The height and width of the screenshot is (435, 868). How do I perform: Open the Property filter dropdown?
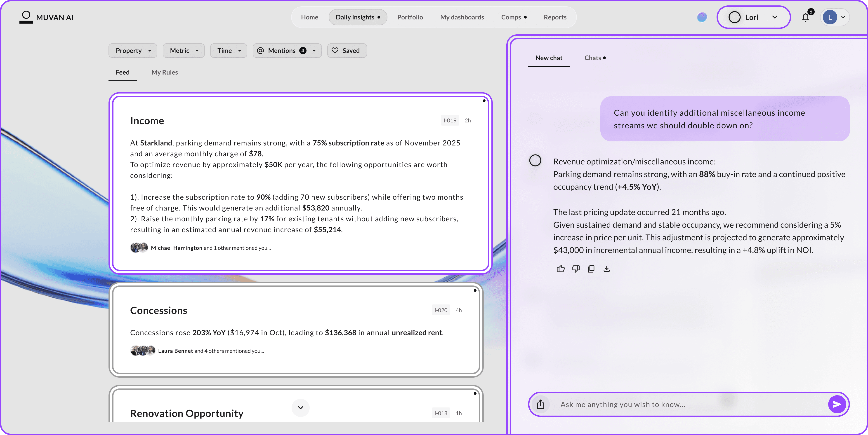[133, 51]
